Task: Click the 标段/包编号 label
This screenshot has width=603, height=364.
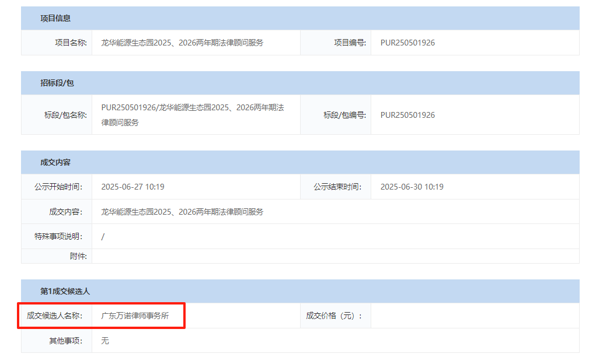Action: point(344,115)
